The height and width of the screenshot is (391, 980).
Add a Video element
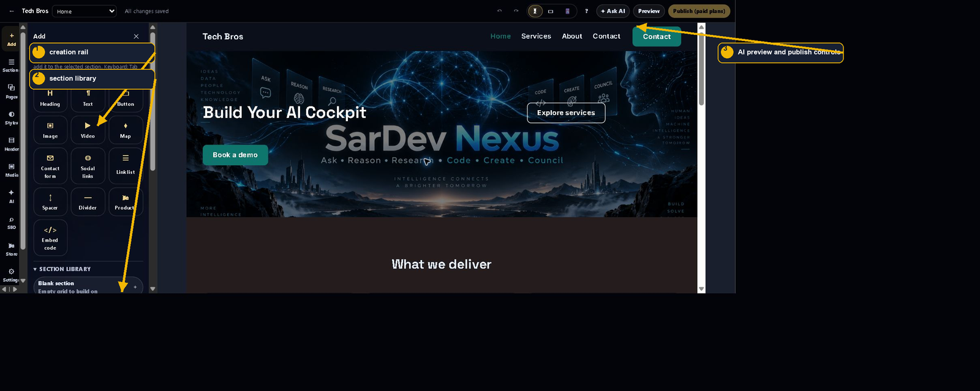88,130
